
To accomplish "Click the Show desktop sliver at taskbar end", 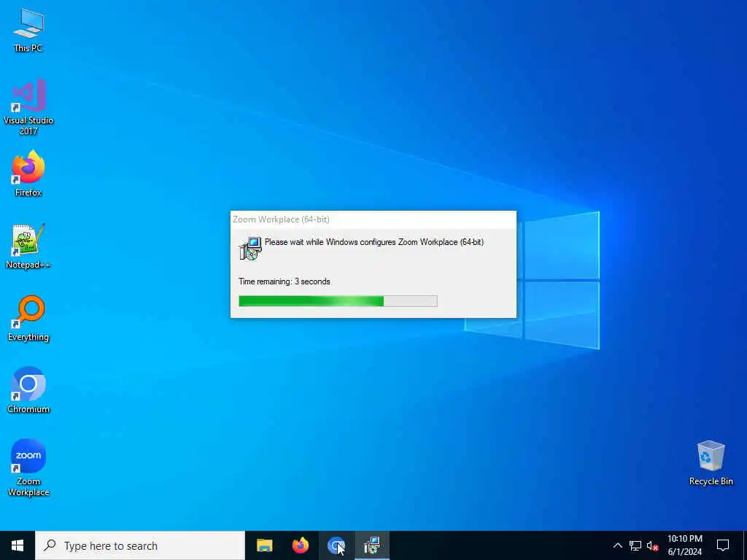I will pos(745,545).
